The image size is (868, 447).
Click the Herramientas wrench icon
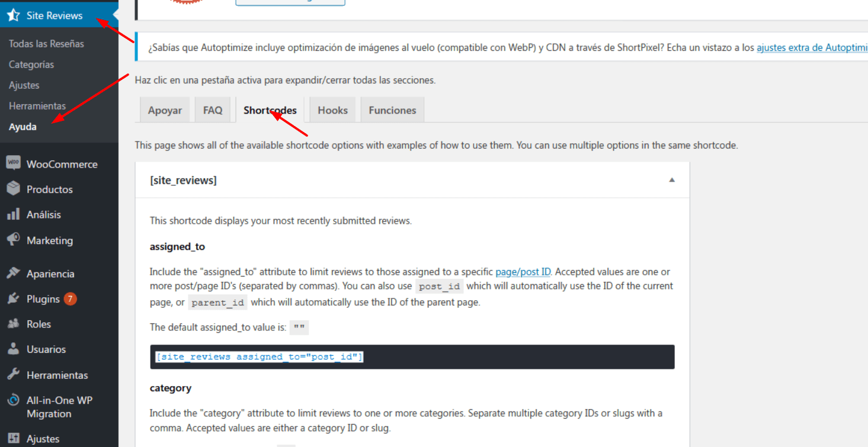(13, 375)
